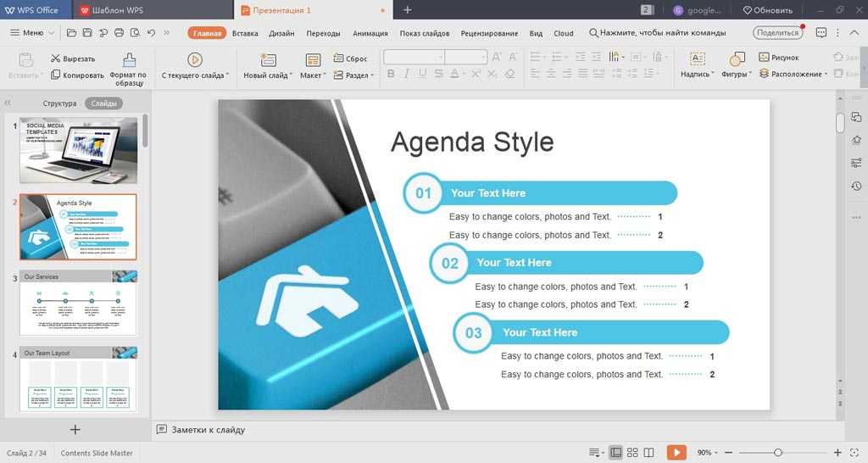Open the Фигуры shapes dropdown

coord(736,75)
